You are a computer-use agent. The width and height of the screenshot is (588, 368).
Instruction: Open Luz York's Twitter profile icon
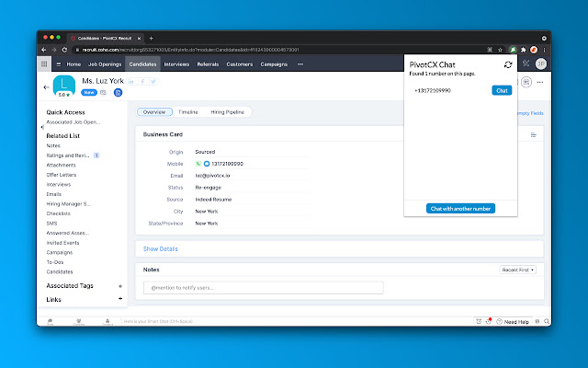pyautogui.click(x=153, y=82)
